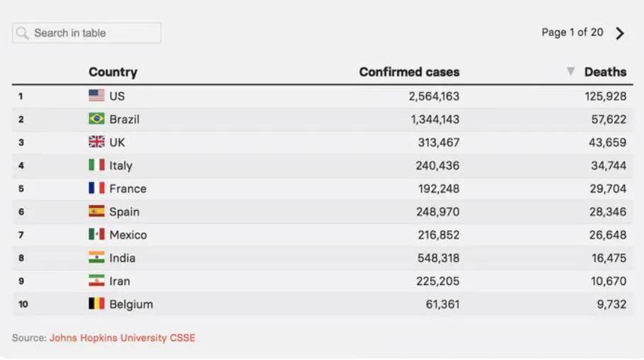Sort table by Confirmed cases column
The image size is (644, 360).
point(409,71)
